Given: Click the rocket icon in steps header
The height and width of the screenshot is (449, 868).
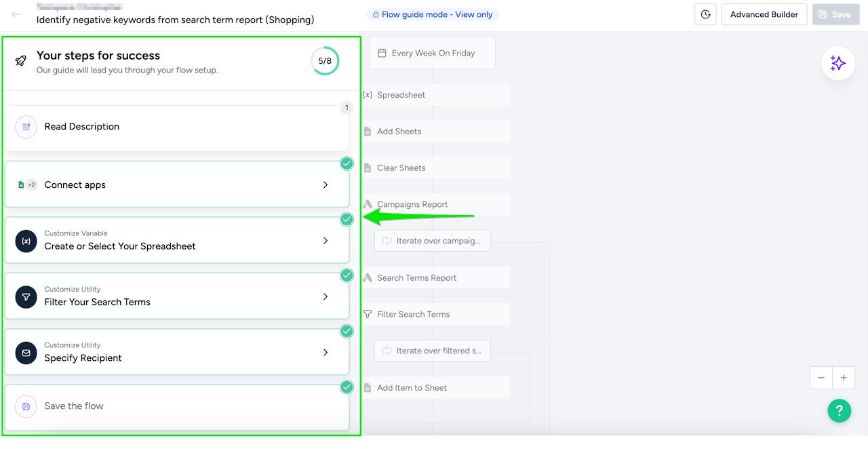Looking at the screenshot, I should point(21,61).
